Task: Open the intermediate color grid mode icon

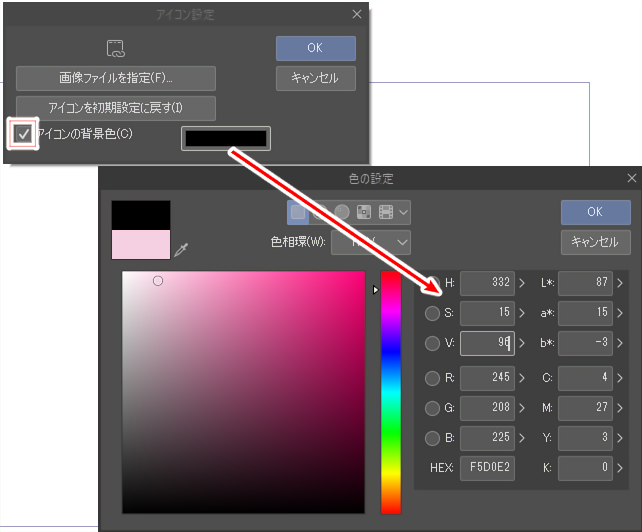Action: pyautogui.click(x=364, y=212)
